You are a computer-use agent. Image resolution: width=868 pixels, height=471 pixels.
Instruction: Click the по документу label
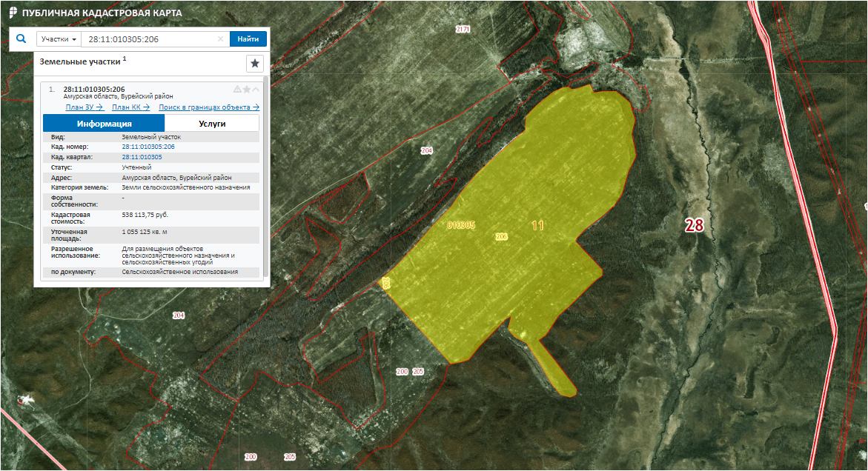73,272
